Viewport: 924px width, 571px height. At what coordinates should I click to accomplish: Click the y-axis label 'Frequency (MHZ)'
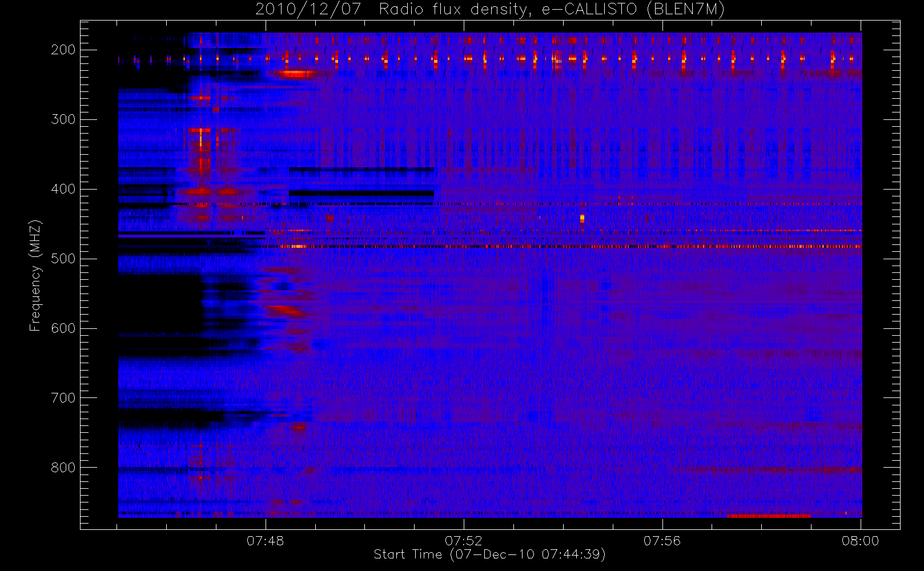(35, 275)
